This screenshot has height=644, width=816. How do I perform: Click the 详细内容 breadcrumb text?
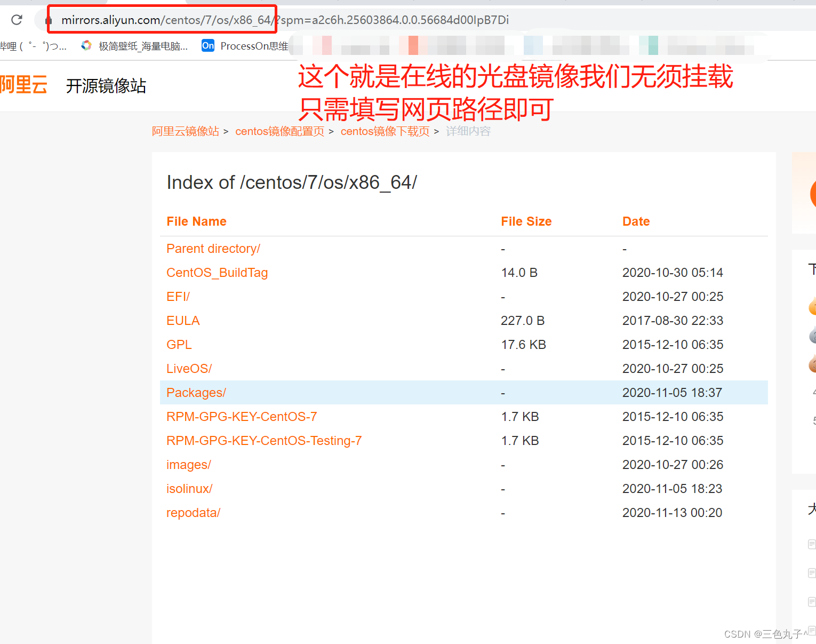[468, 131]
